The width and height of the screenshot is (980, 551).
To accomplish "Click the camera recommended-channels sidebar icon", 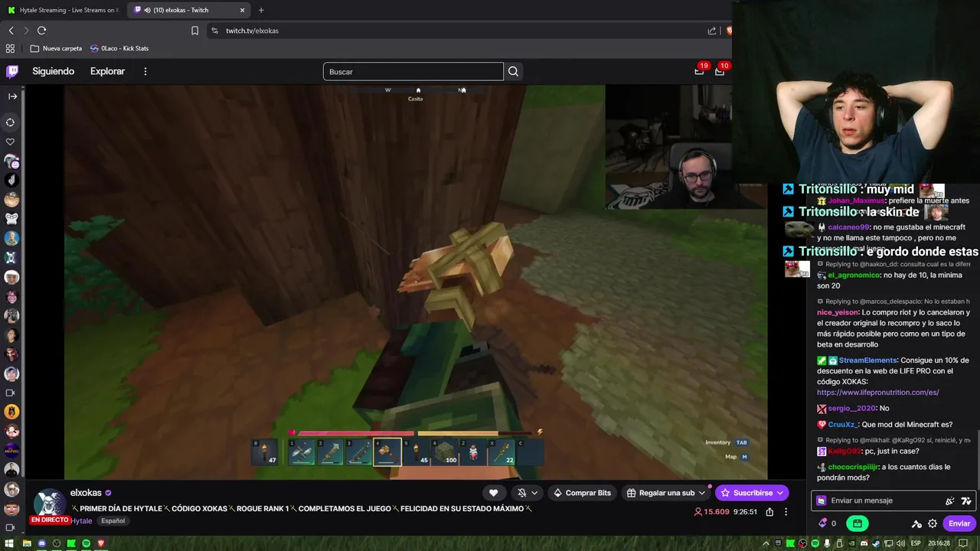I will point(11,393).
